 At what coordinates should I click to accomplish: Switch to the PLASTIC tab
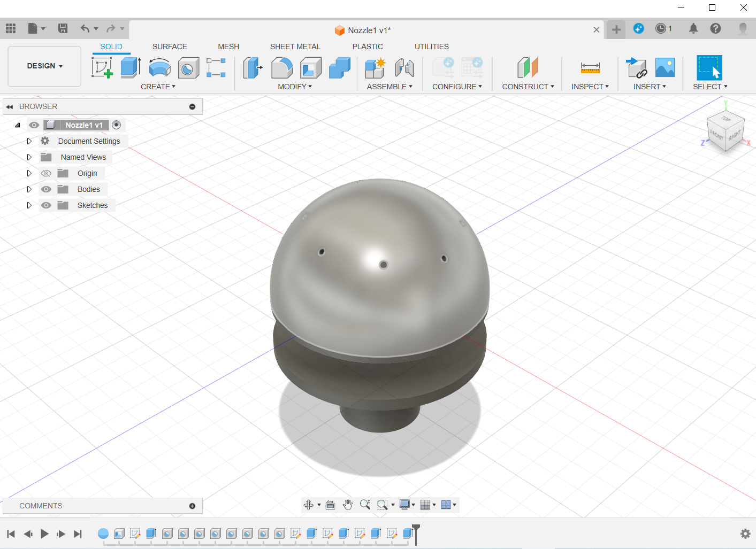pos(368,47)
